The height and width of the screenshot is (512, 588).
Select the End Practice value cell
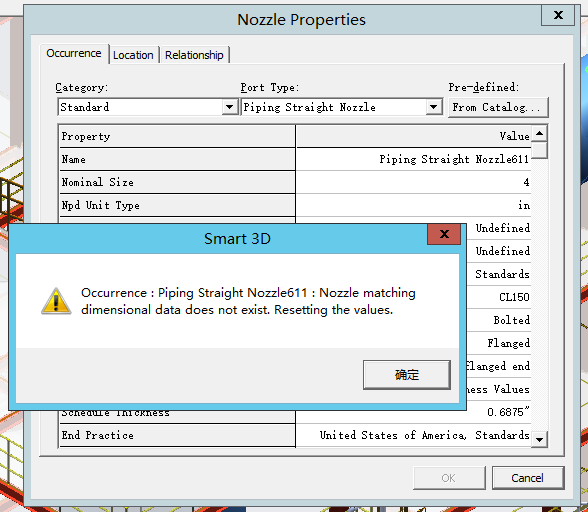[413, 435]
